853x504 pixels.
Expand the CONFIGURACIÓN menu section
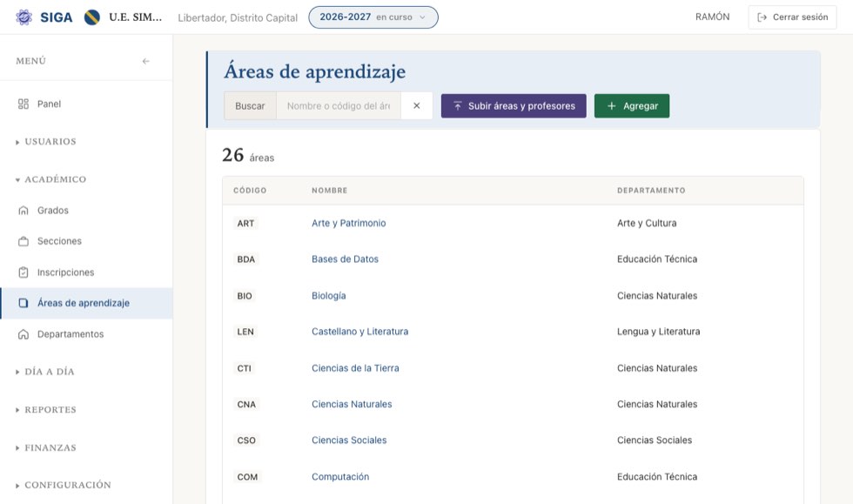[x=63, y=485]
